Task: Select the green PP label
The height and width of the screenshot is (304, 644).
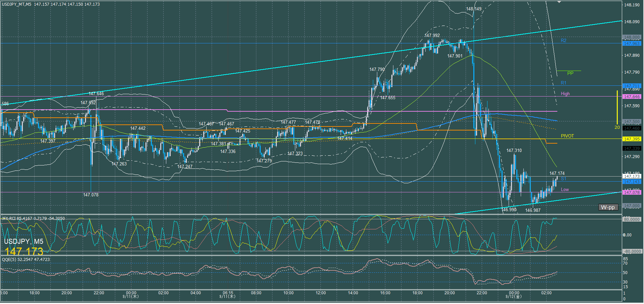Action: tap(570, 73)
